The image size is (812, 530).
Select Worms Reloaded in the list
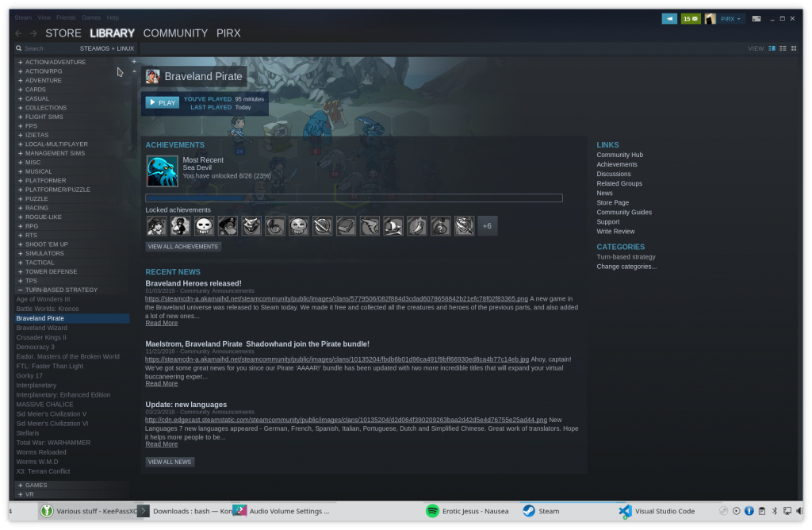pos(41,452)
